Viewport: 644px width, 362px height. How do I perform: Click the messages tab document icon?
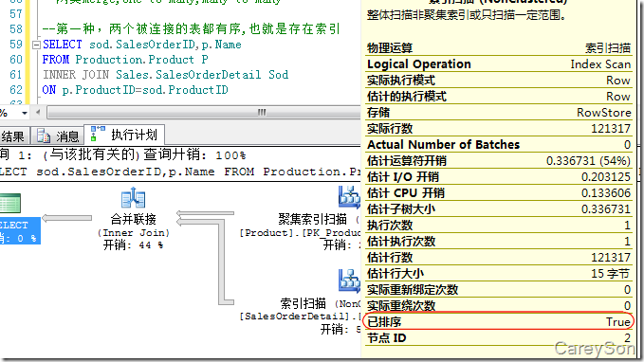point(43,136)
